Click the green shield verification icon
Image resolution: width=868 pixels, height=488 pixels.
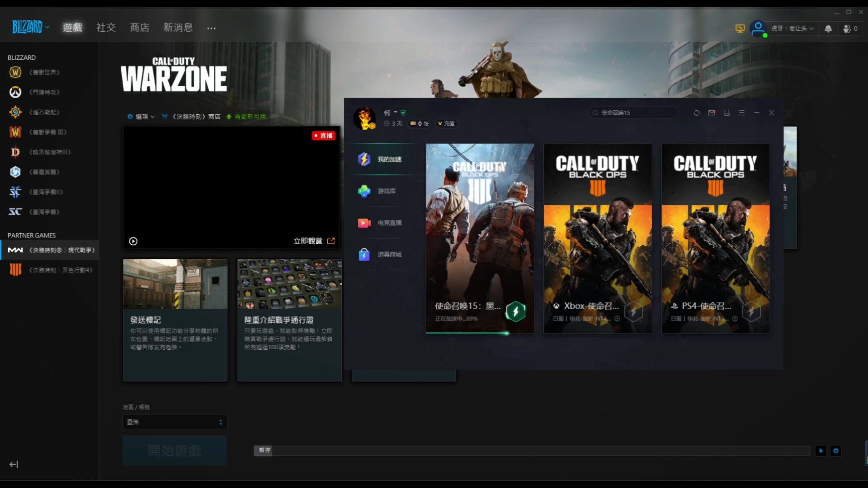(x=403, y=113)
